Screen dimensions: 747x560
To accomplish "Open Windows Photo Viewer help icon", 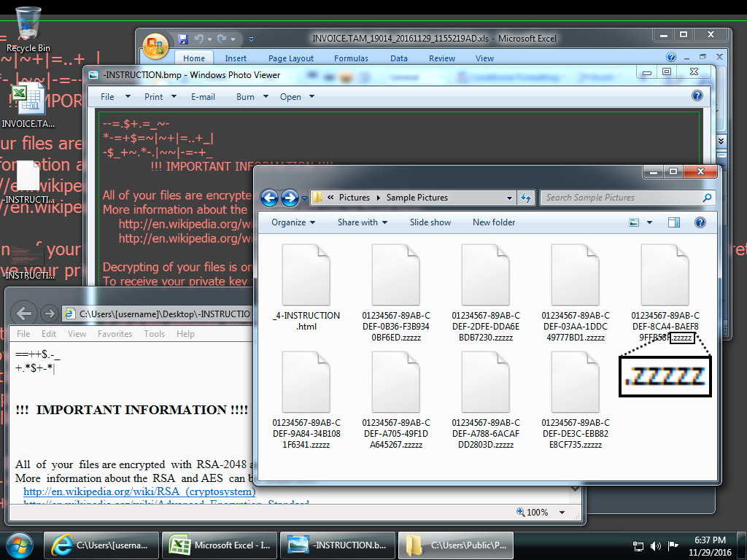I will click(697, 96).
